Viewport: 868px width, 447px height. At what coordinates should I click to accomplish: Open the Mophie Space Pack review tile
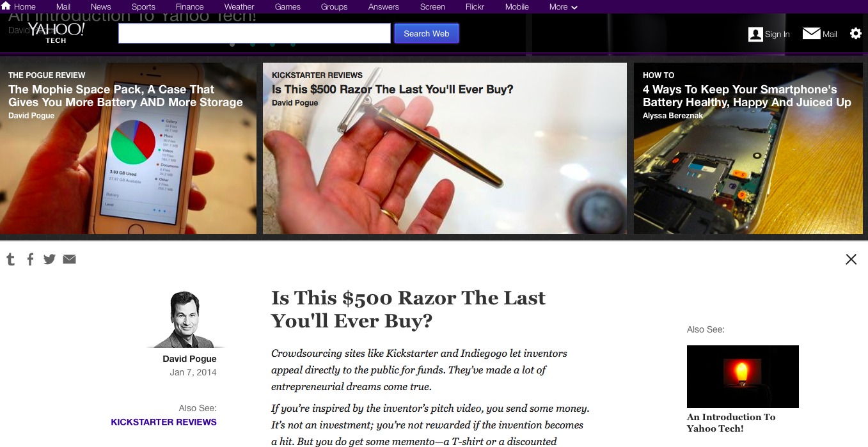(x=128, y=148)
